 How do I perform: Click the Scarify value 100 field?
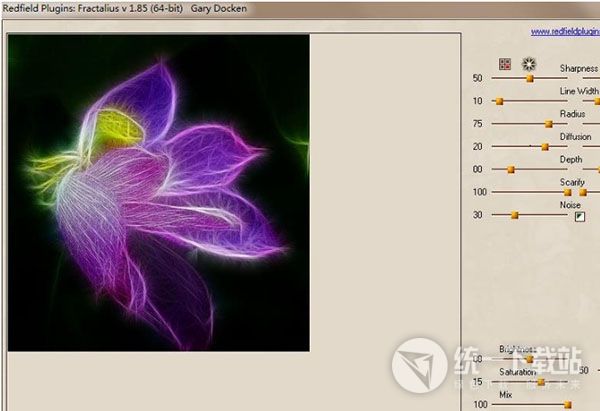(480, 192)
